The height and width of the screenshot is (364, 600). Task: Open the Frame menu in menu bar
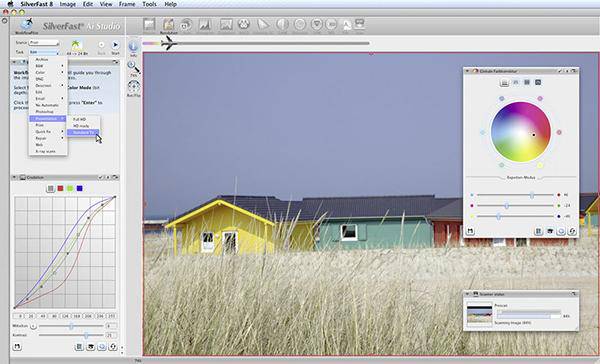click(x=127, y=4)
